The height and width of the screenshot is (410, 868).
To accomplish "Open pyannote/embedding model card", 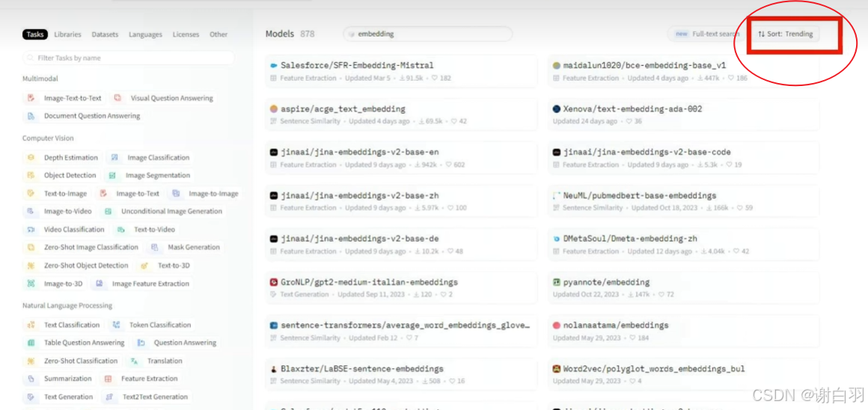I will pos(684,288).
